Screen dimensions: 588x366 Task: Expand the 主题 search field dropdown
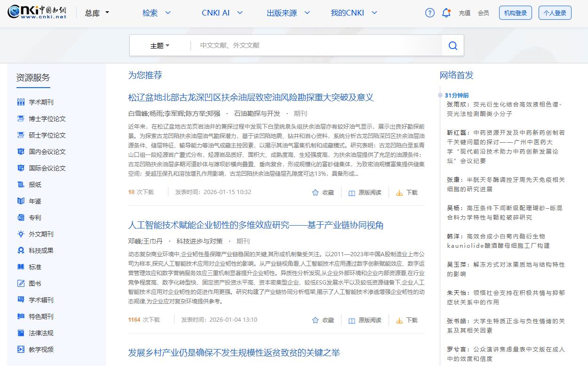pyautogui.click(x=159, y=45)
